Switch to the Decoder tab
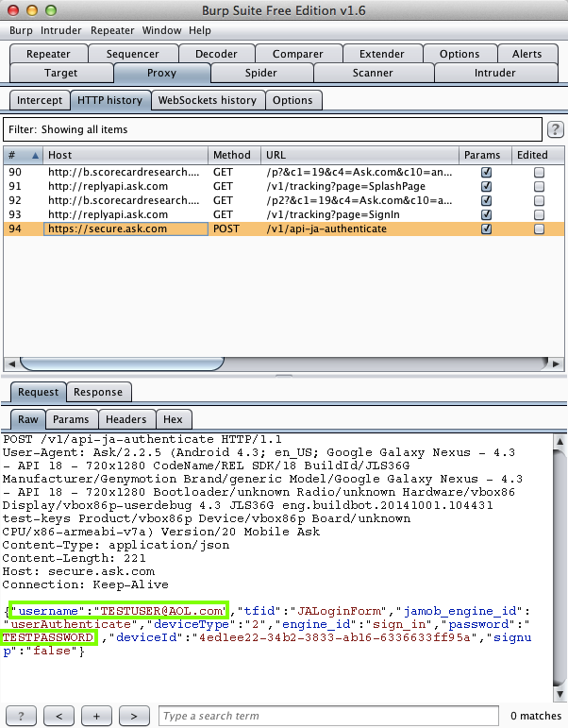Viewport: 568px width, 728px height. pos(216,54)
